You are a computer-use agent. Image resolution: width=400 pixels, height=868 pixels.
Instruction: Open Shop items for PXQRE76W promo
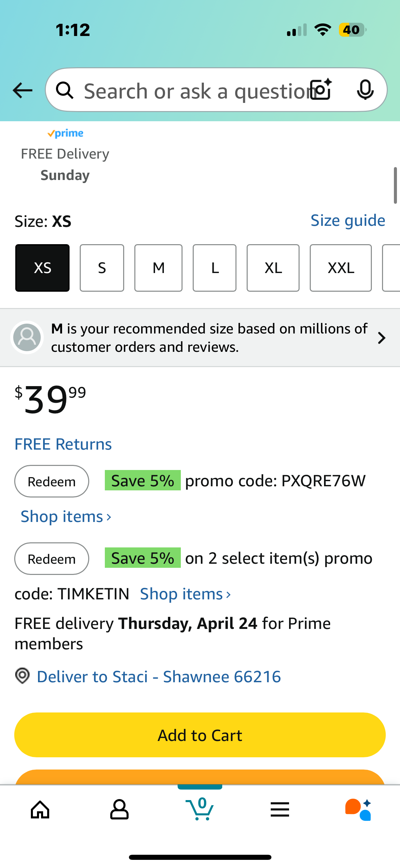(66, 517)
